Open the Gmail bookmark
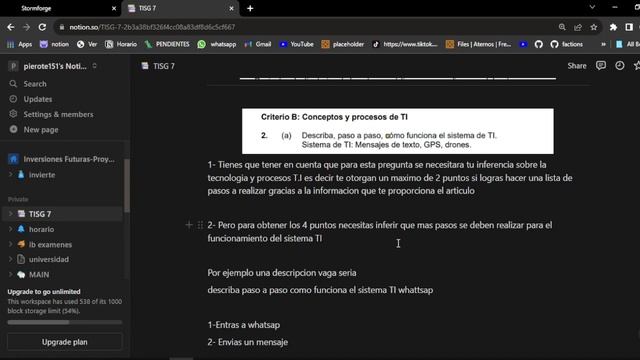The width and height of the screenshot is (640, 360). (x=258, y=44)
